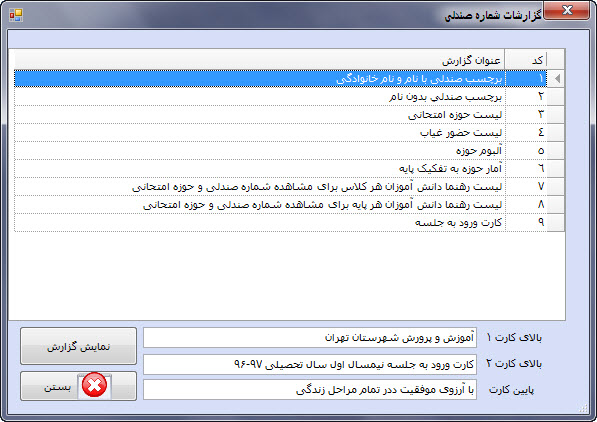Click the current-row arrow indicator in row header
597x422 pixels.
(557, 78)
